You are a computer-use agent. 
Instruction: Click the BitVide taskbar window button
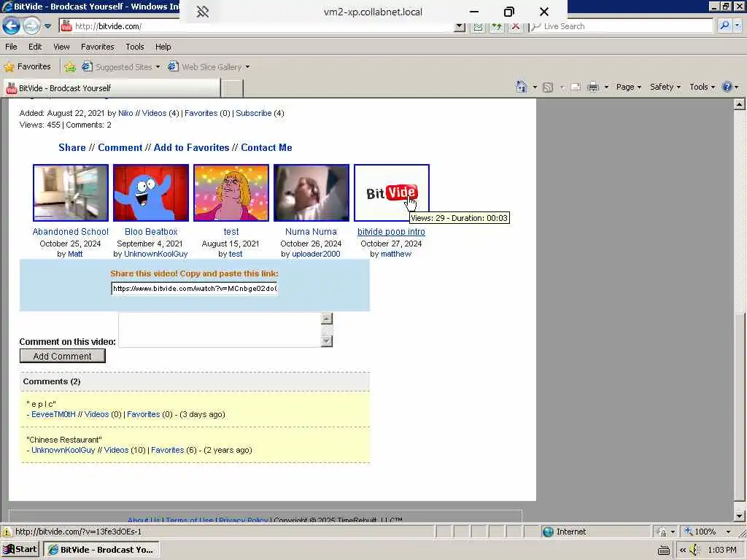tap(101, 550)
